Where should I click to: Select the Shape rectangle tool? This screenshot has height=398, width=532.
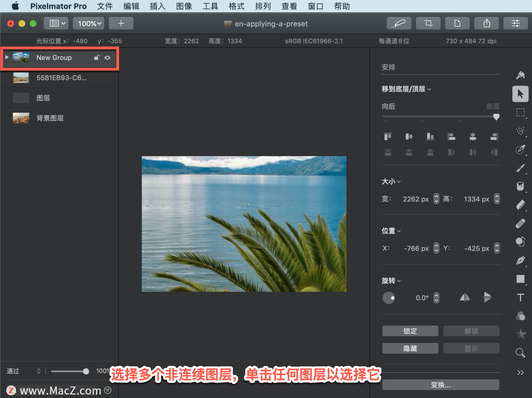click(520, 279)
